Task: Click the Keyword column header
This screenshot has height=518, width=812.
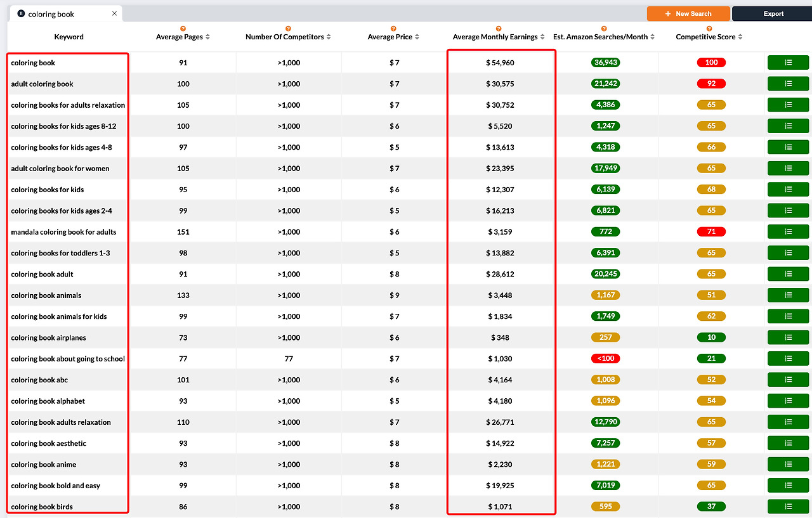Action: 69,37
